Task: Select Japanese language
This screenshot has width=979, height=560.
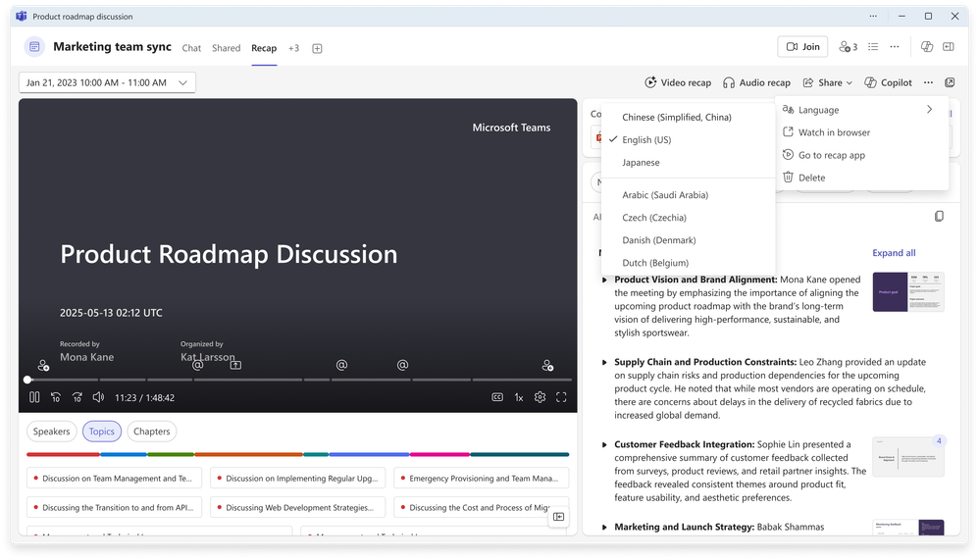Action: point(688,163)
